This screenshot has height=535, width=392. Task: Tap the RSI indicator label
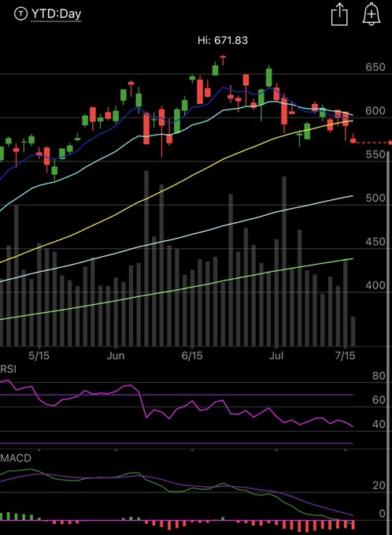click(x=8, y=369)
